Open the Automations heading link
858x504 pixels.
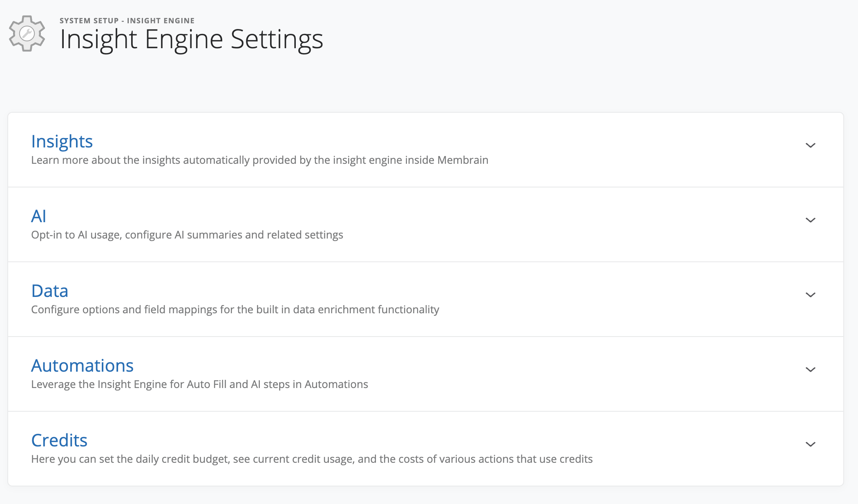coord(83,366)
